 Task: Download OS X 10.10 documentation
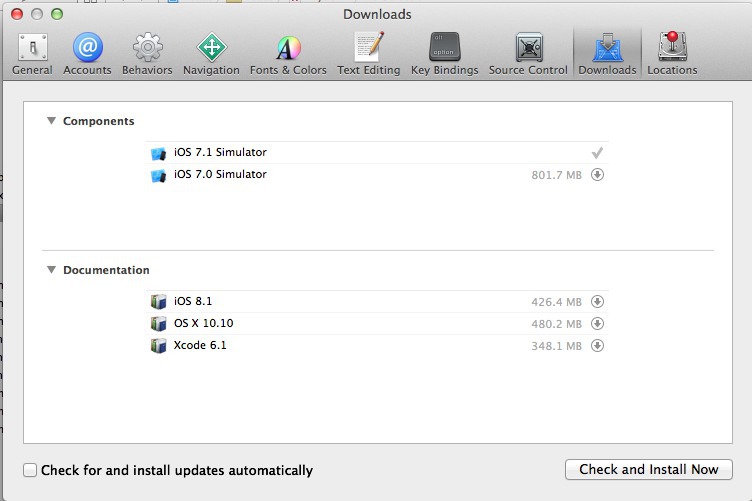[597, 324]
